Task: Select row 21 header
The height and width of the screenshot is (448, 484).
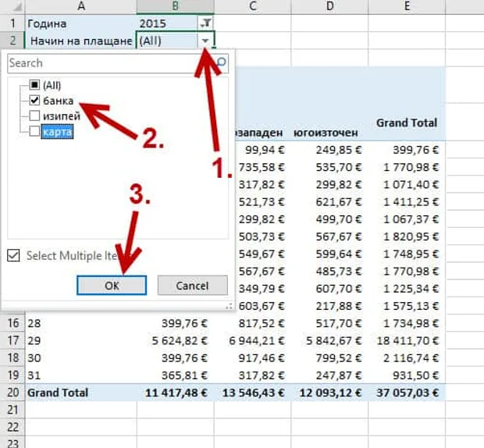Action: pyautogui.click(x=12, y=410)
